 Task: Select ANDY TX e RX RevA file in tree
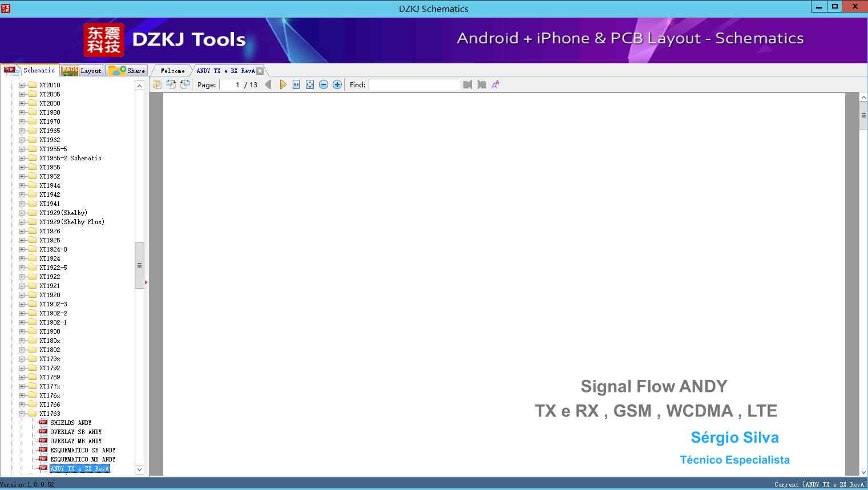[x=79, y=468]
